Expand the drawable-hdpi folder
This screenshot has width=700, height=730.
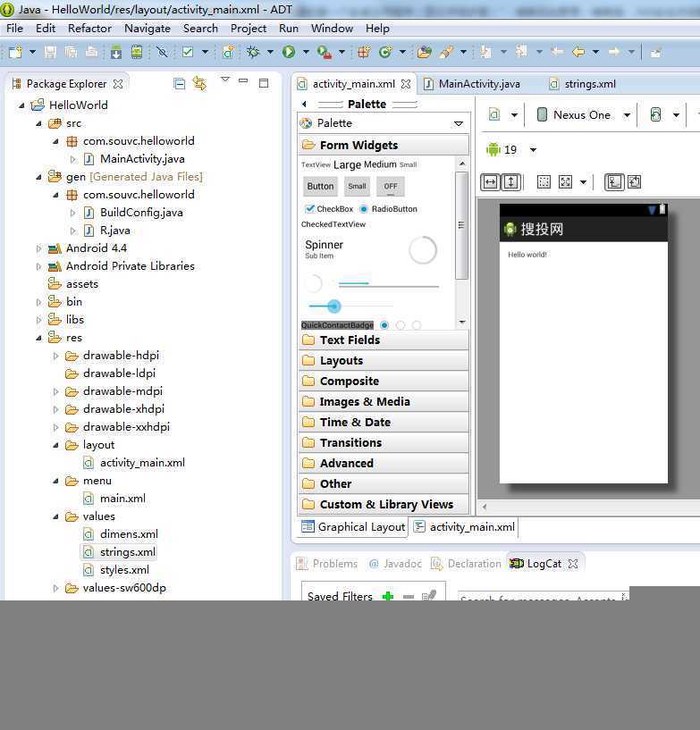[x=56, y=357]
